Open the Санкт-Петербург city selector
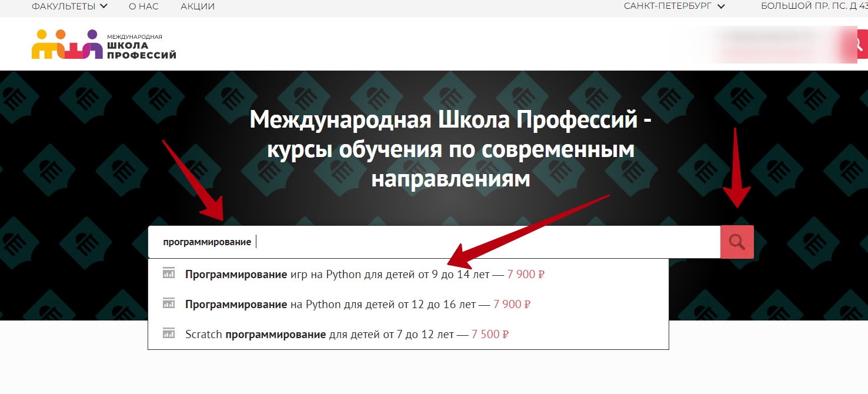The height and width of the screenshot is (394, 868). click(x=675, y=6)
